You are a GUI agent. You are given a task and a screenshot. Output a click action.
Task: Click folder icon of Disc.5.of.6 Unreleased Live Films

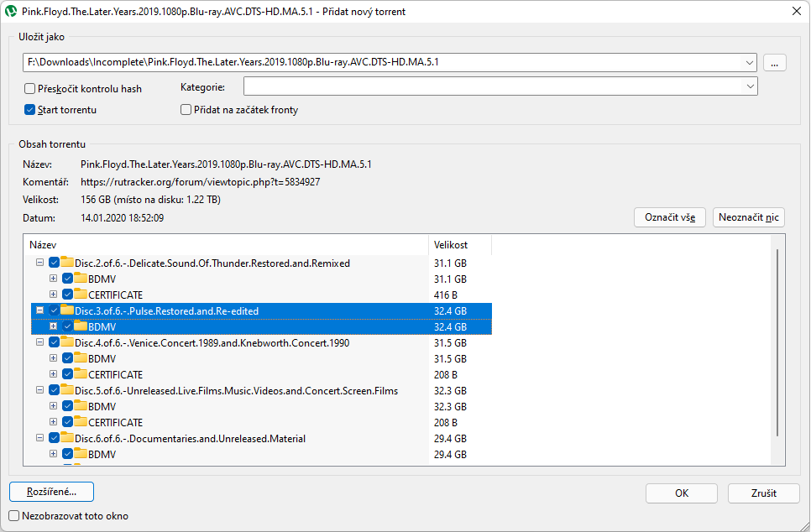tap(67, 390)
